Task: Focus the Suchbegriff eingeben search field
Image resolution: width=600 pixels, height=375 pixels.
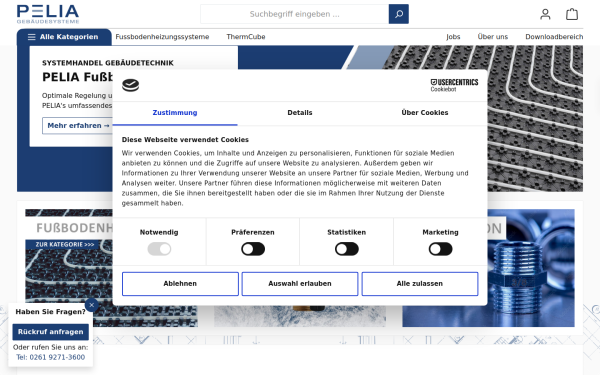Action: (294, 14)
